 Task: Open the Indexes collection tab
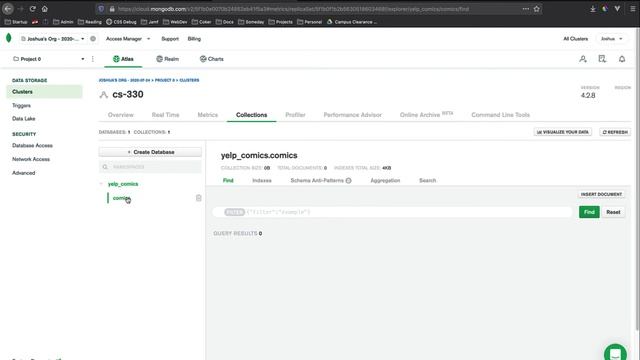click(262, 180)
